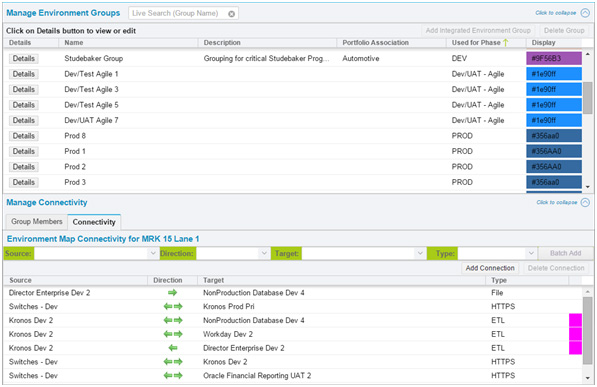The width and height of the screenshot is (597, 387).
Task: Open Details for Studebaker Group
Action: (24, 58)
